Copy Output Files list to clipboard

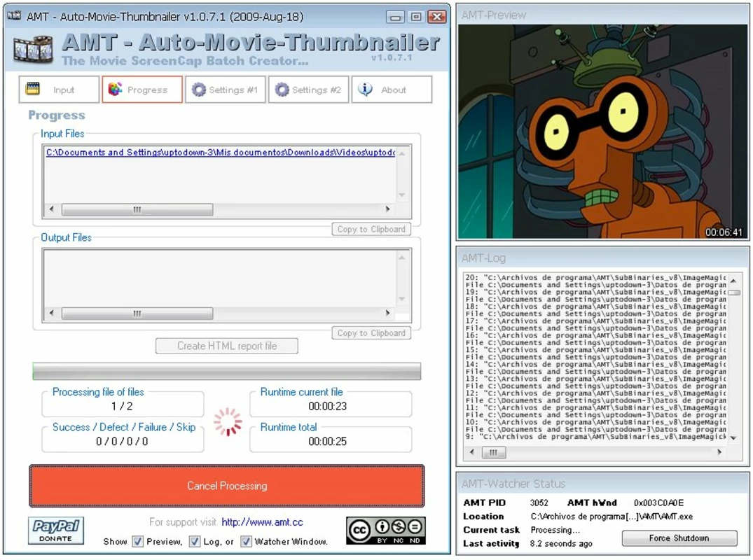click(x=371, y=332)
